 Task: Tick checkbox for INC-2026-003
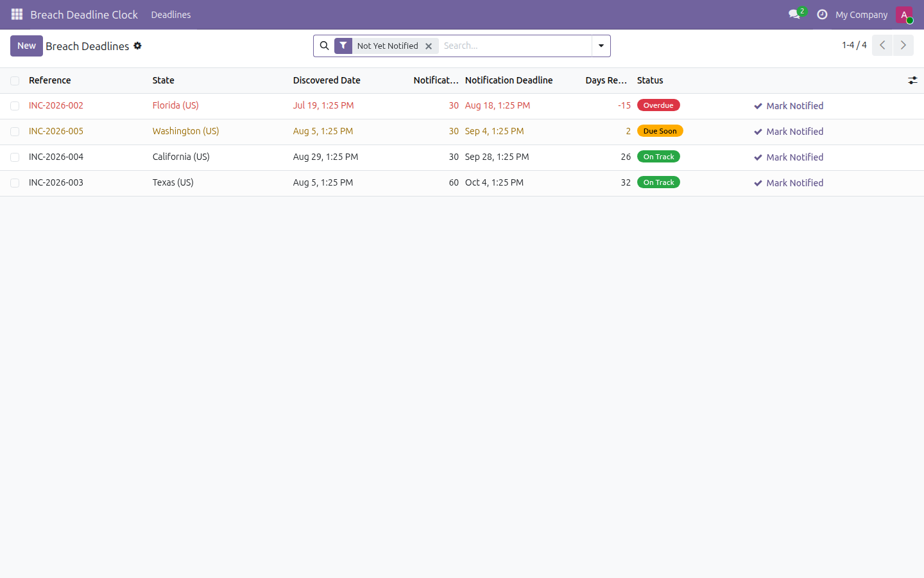[x=15, y=183]
